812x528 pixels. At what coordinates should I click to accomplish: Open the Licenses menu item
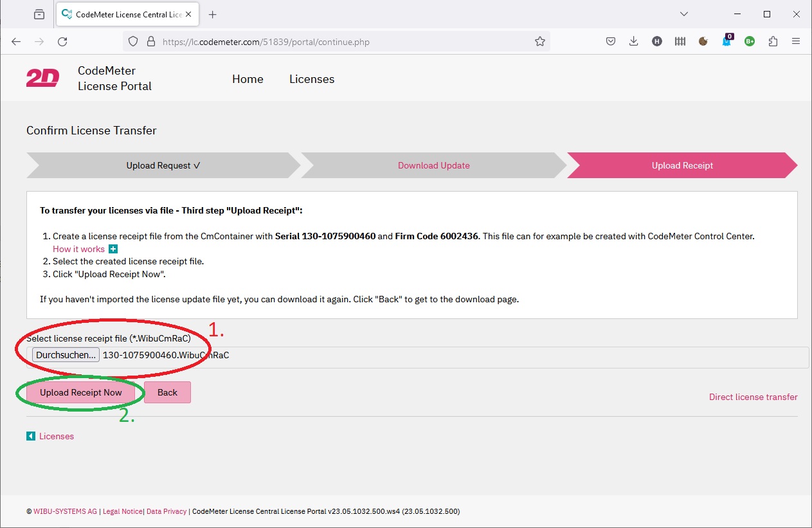coord(312,79)
